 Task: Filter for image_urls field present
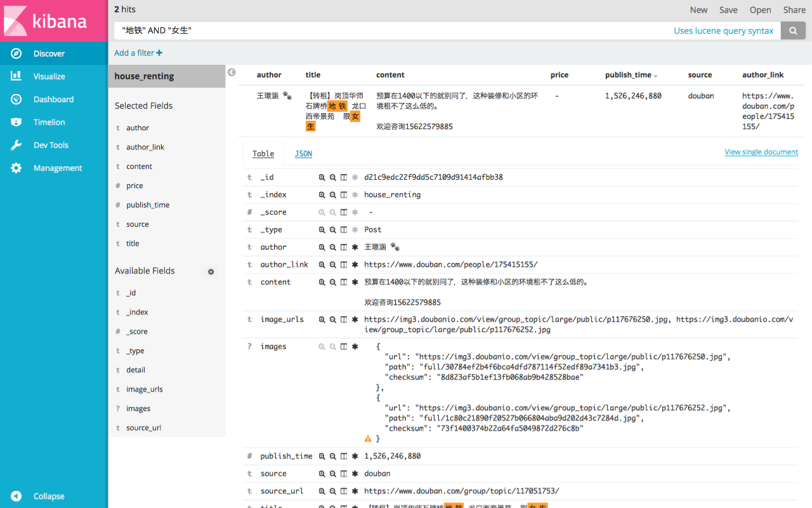tap(355, 319)
